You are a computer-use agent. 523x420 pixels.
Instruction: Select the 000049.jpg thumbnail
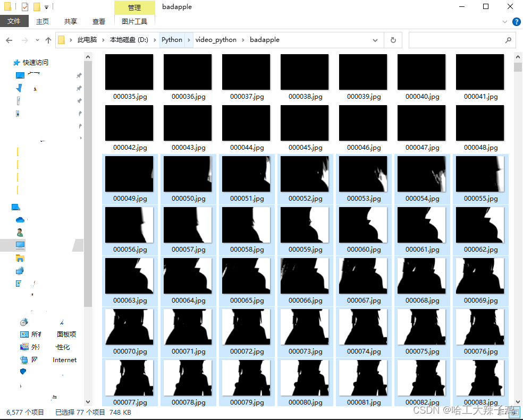(129, 174)
